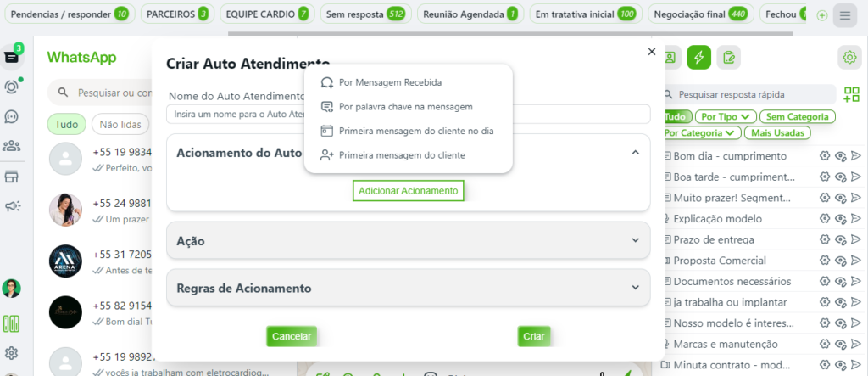Screen dimensions: 868x376
Task: Enable the 'Mais Usadas' filter
Action: [777, 132]
